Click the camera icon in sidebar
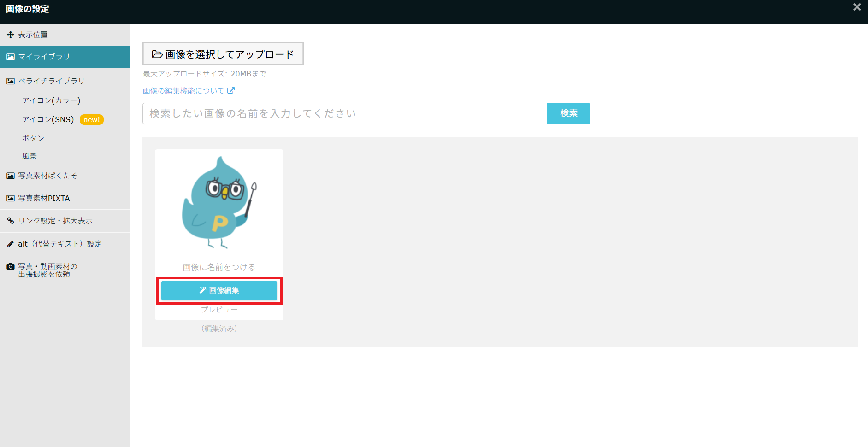 coord(10,266)
